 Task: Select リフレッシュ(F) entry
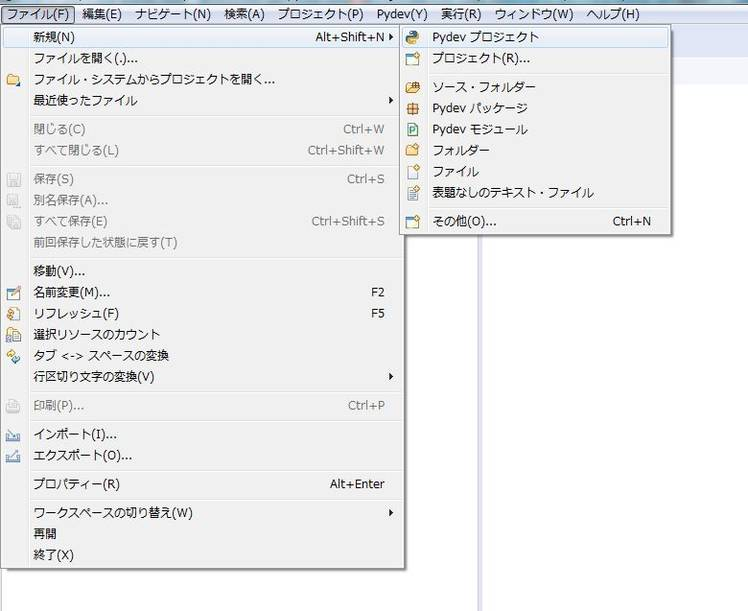[202, 314]
